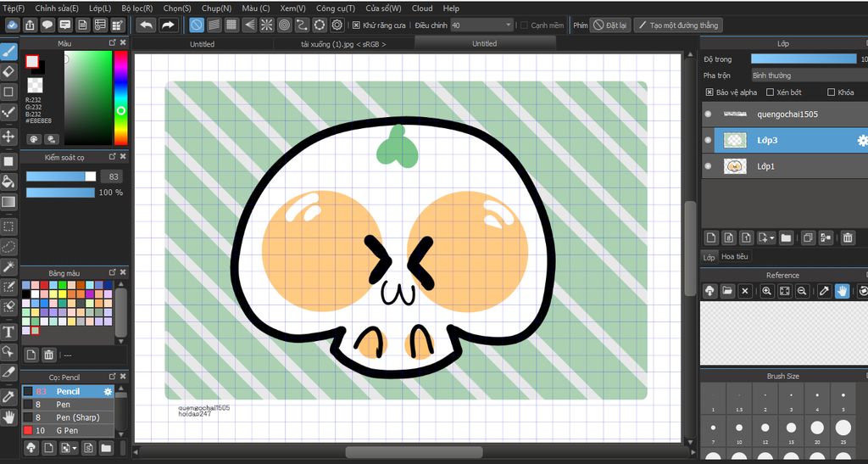868x464 pixels.
Task: Select the Eraser tool
Action: click(x=8, y=71)
